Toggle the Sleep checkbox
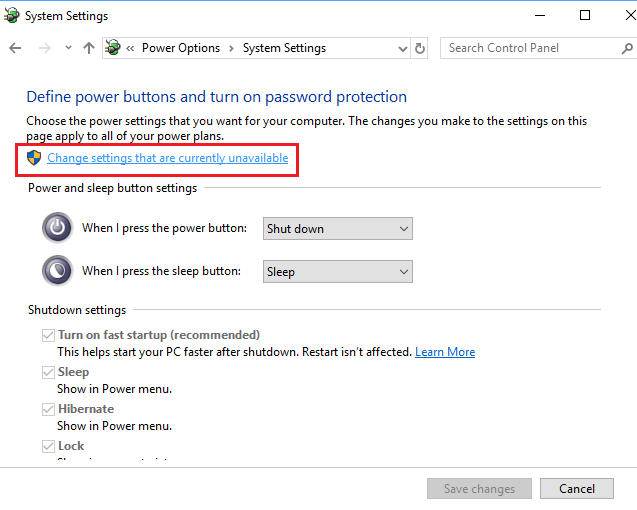637x510 pixels. pyautogui.click(x=48, y=372)
